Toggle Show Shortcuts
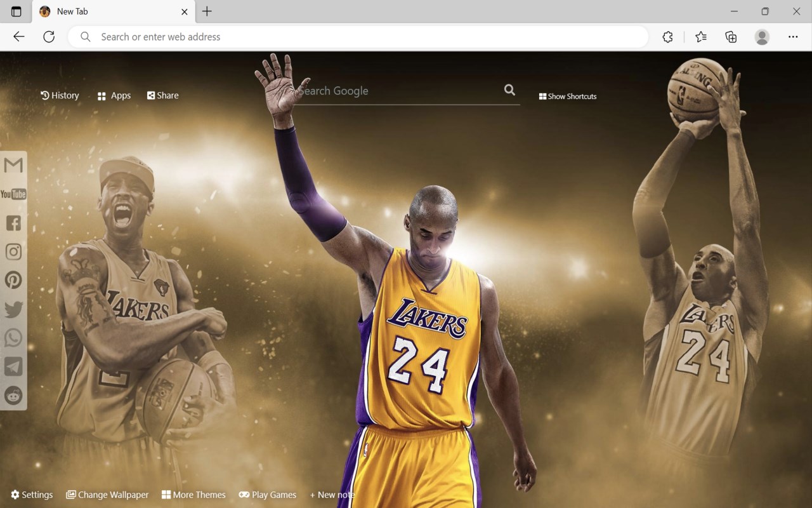 (568, 97)
